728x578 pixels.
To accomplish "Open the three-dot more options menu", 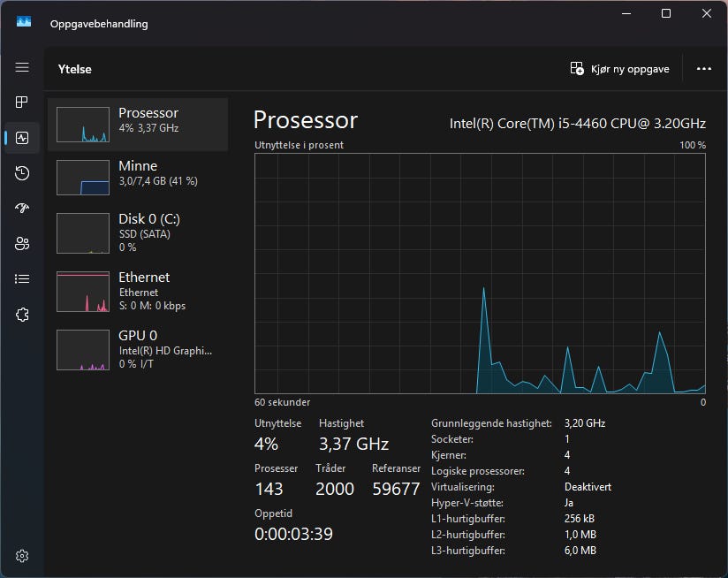I will coord(704,69).
